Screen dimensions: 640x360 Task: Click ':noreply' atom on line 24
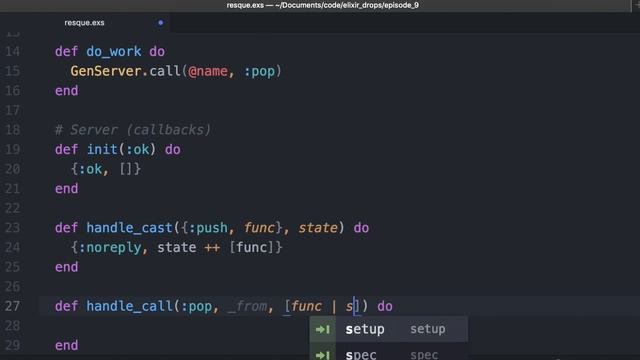point(110,247)
